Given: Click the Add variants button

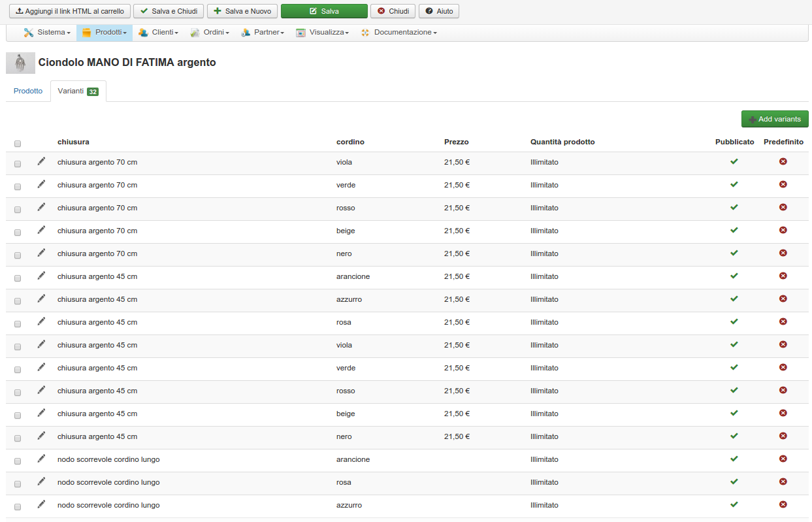Looking at the screenshot, I should click(775, 119).
